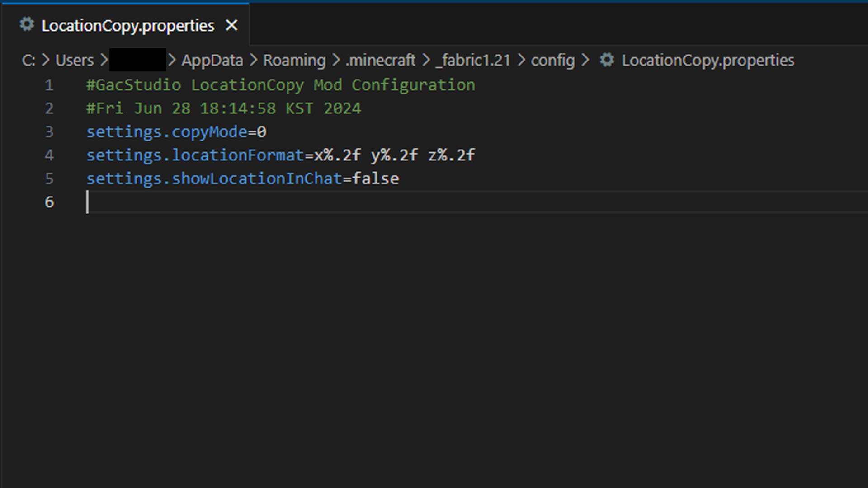Close the LocationCopy.properties tab

coord(231,25)
